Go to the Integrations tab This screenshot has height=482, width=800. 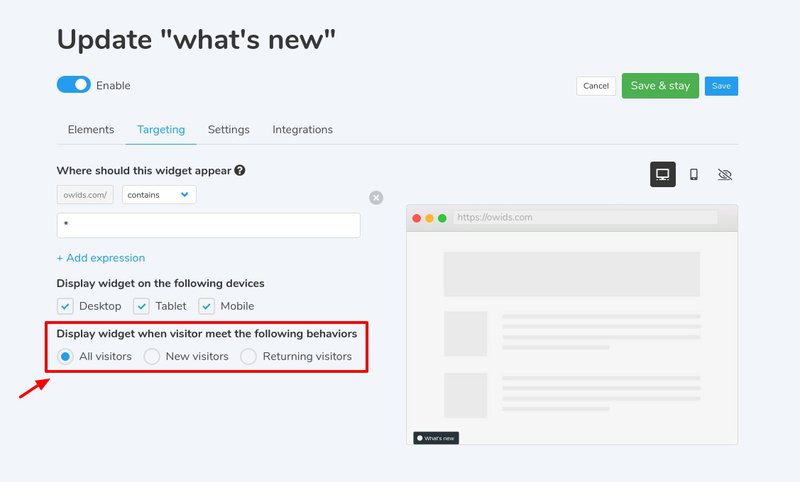tap(303, 130)
